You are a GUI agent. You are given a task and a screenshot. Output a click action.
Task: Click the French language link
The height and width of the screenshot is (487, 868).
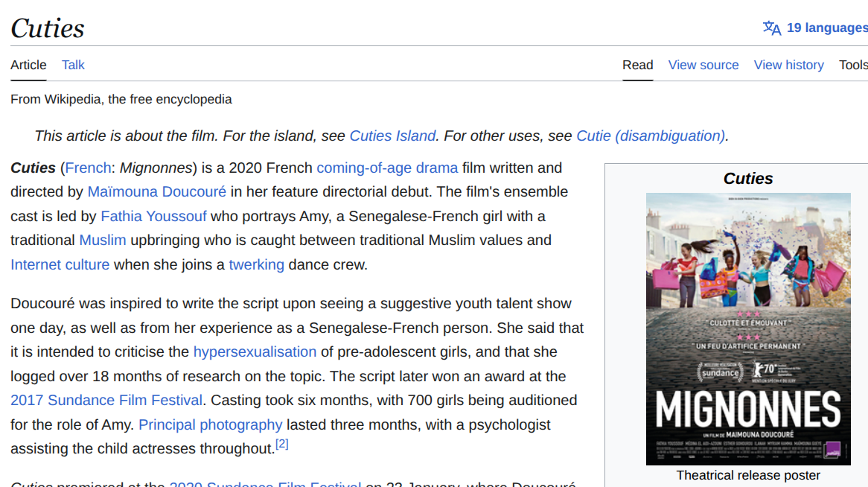[x=88, y=168]
